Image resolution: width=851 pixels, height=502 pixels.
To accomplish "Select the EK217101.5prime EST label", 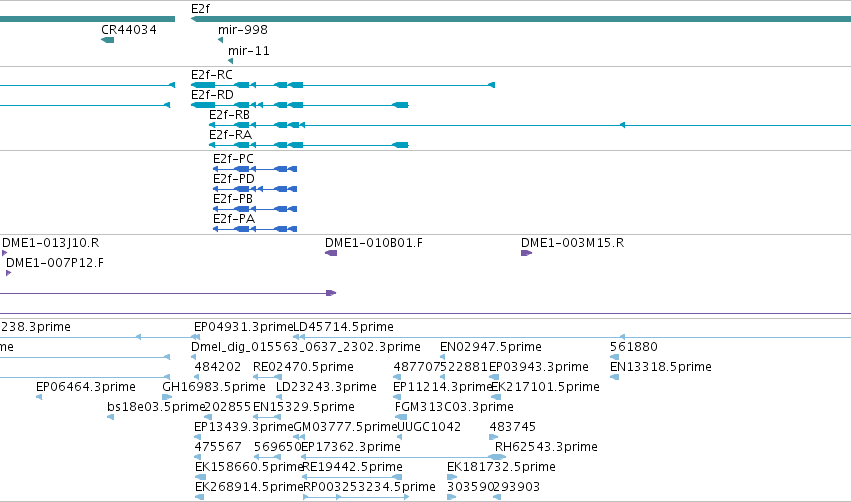I will coord(545,387).
